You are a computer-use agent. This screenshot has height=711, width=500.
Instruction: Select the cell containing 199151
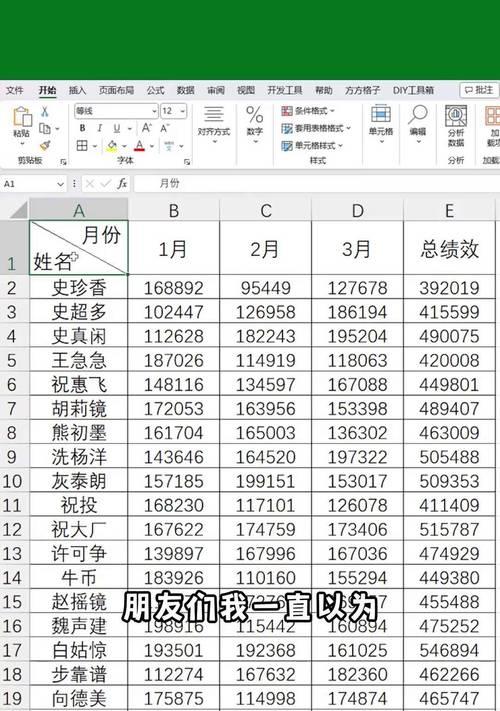266,481
